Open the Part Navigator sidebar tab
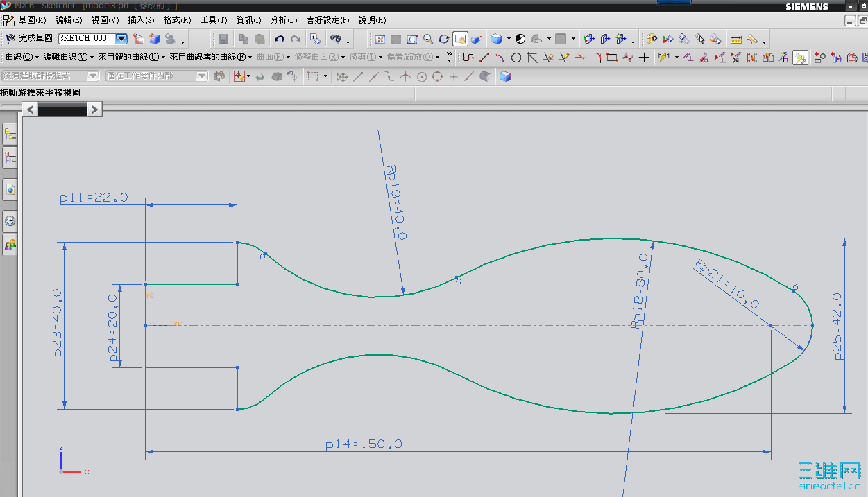This screenshot has width=868, height=497. pos(10,158)
